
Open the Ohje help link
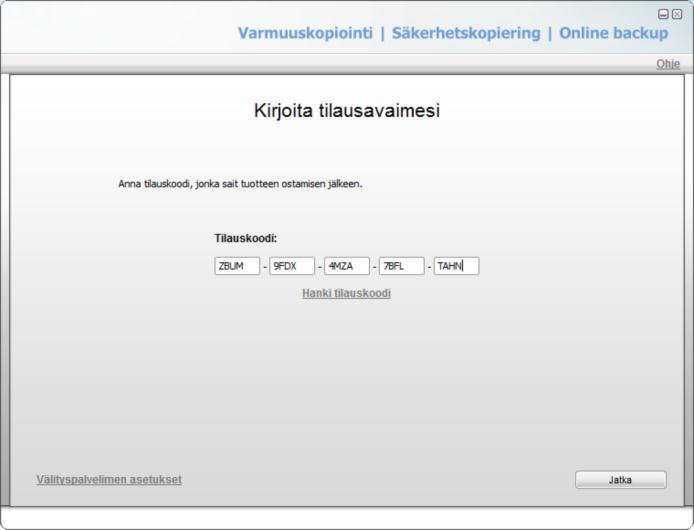pyautogui.click(x=668, y=64)
